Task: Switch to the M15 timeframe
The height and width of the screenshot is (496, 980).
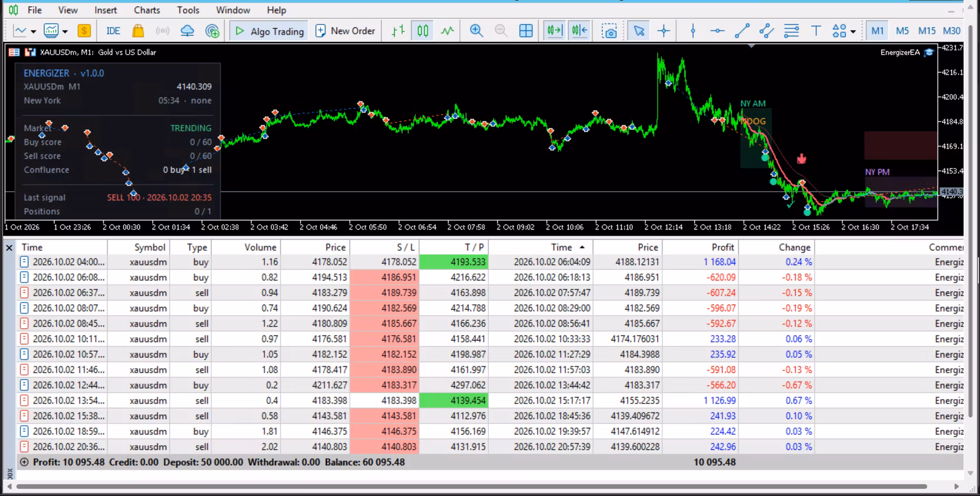Action: [x=927, y=31]
